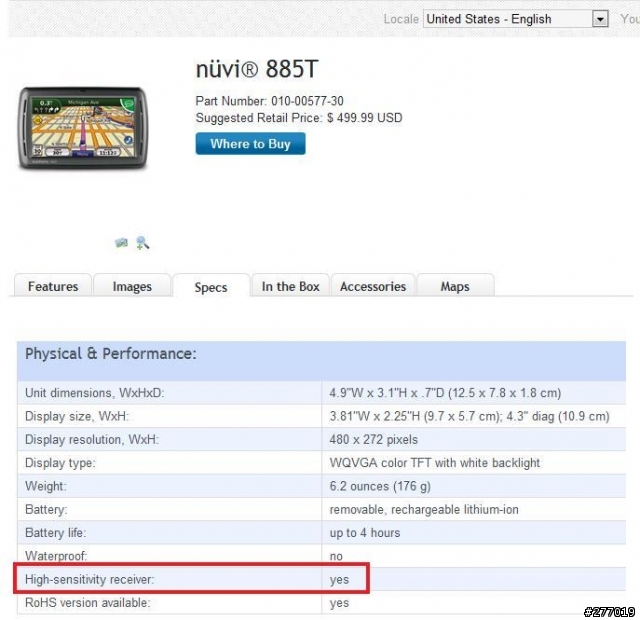Click the nüvi 885T product thumbnail
The height and width of the screenshot is (620, 640).
(82, 127)
